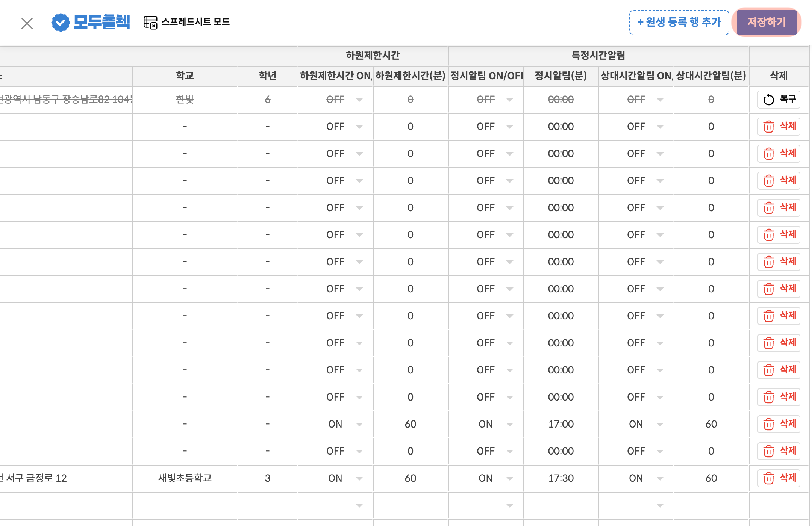Click the first red 삭제 trash button
Screen dimensions: 812x526
[x=779, y=127]
